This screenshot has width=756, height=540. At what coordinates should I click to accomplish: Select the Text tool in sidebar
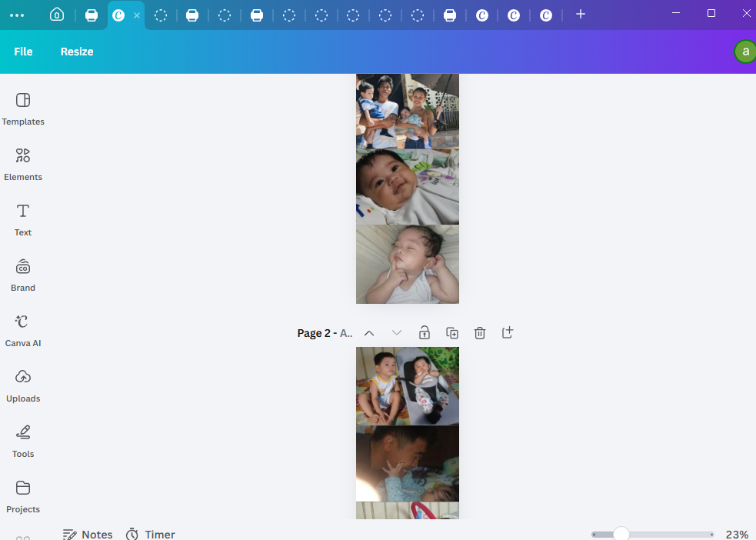coord(22,220)
